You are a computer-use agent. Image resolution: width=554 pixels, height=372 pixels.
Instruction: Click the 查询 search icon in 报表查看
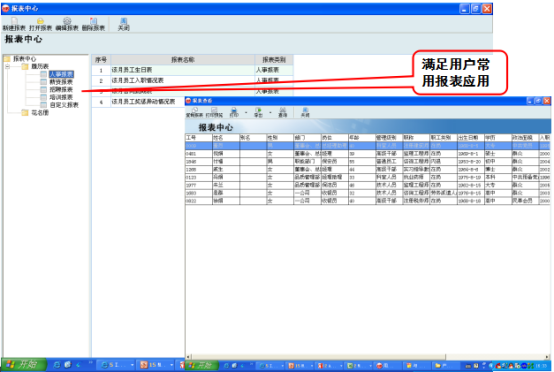pyautogui.click(x=282, y=111)
